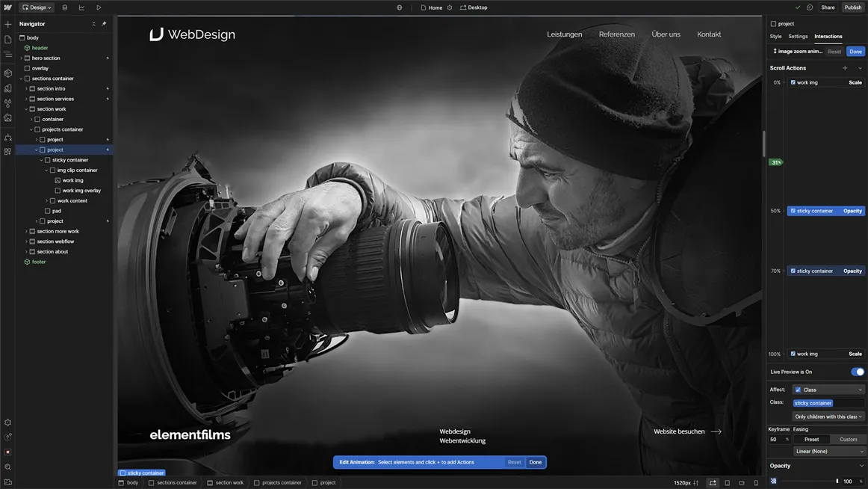Select the mobile landscape breakpoint icon
868x489 pixels.
click(x=742, y=483)
